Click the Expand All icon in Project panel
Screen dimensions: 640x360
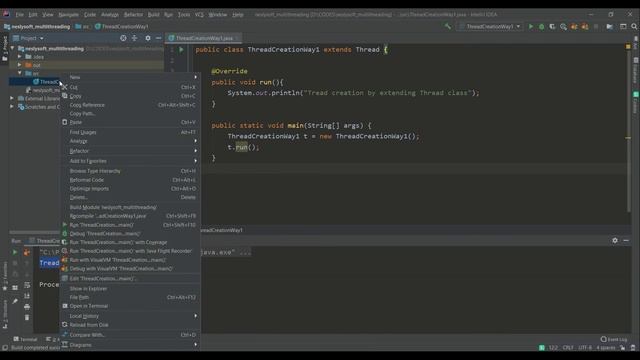134,38
